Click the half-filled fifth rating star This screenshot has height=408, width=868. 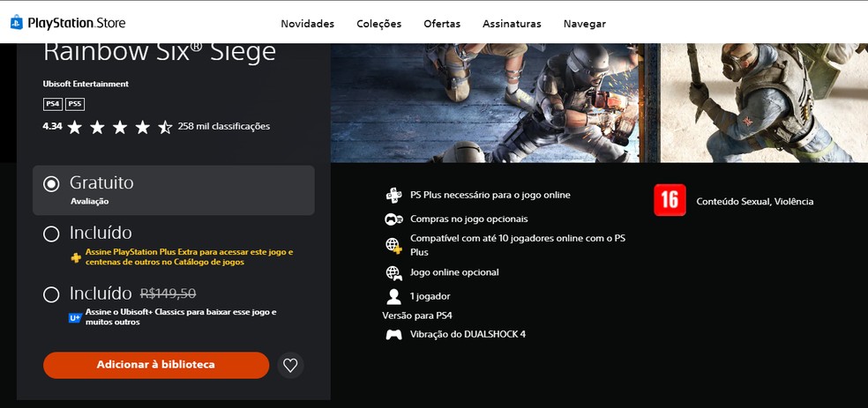165,127
